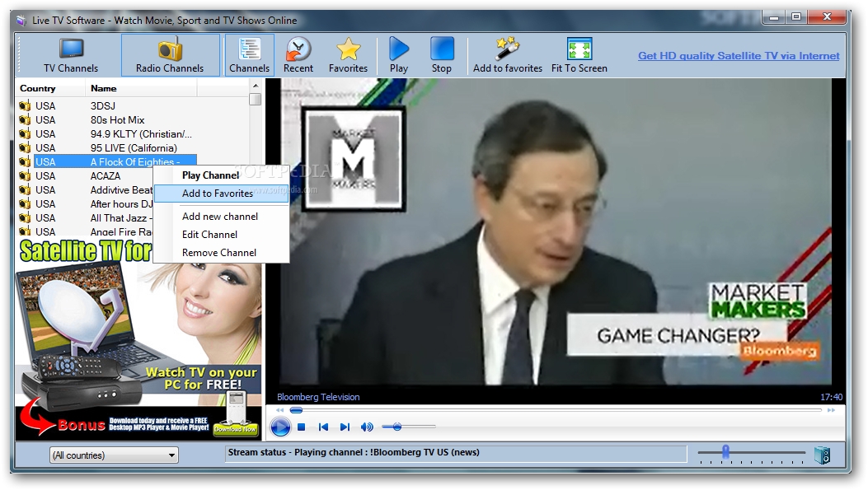
Task: Click previous track button in player
Action: 324,427
